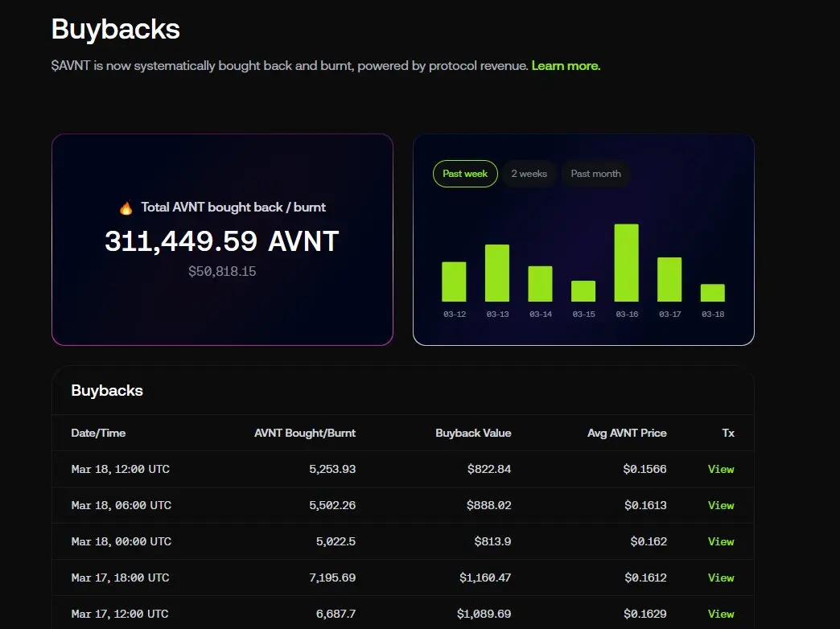Switch chart to 2 weeks
Screen dimensions: 840x629
(529, 174)
